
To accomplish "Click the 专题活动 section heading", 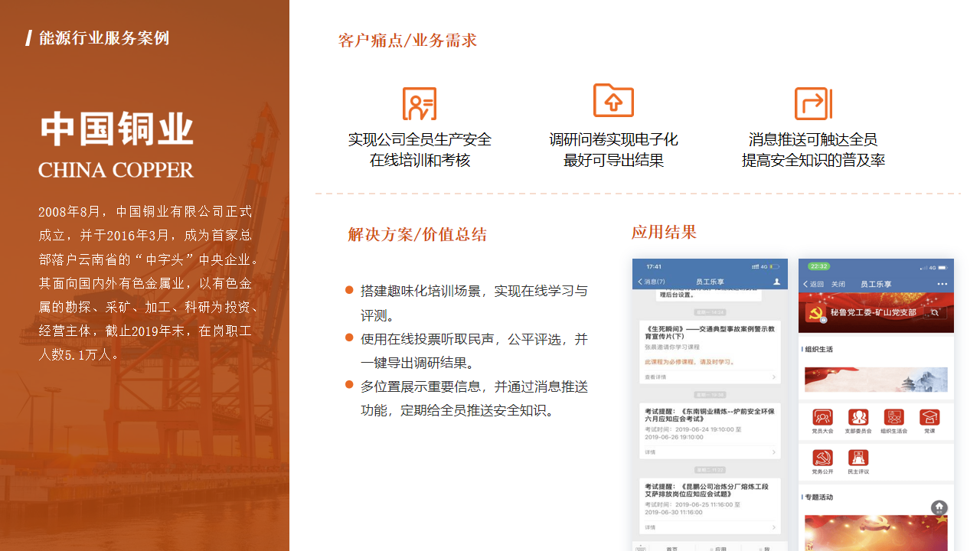I will point(818,497).
